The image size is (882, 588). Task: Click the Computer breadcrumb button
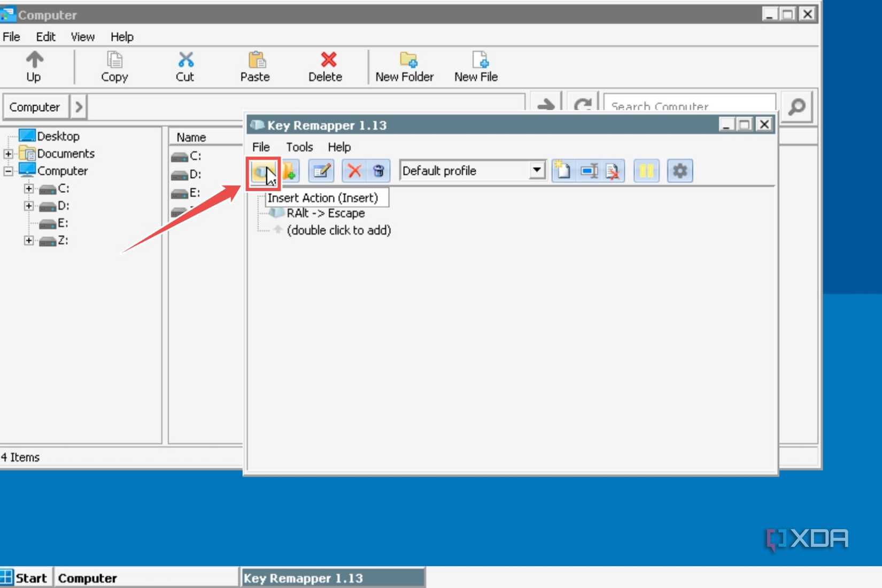pos(35,107)
